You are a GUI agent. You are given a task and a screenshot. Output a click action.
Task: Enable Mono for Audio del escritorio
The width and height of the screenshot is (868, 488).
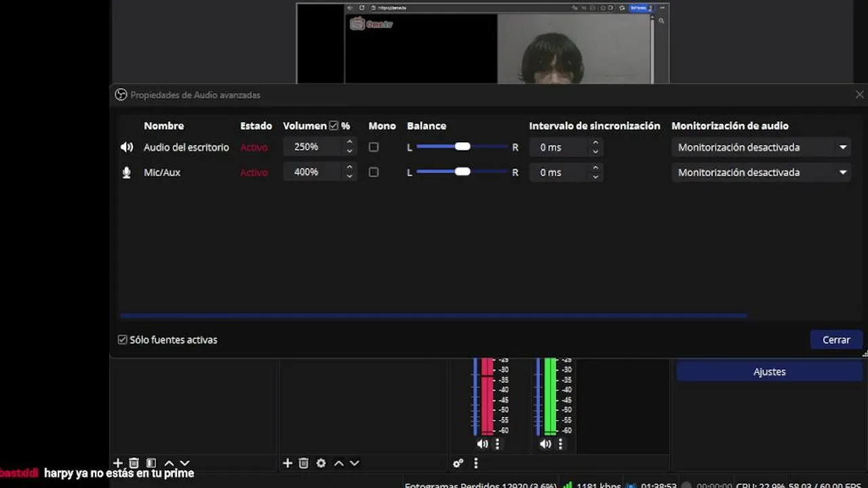pyautogui.click(x=374, y=147)
